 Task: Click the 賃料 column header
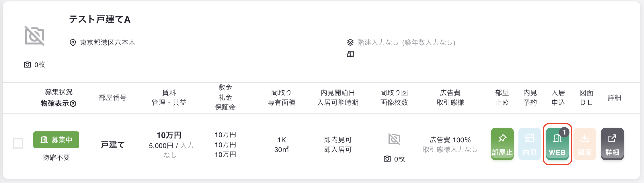(169, 93)
